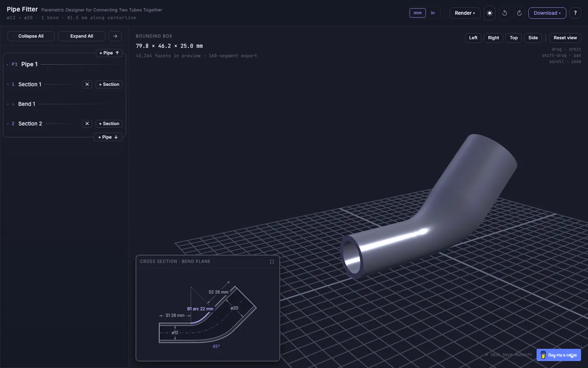Image resolution: width=588 pixels, height=368 pixels.
Task: Switch to the Left view
Action: coord(473,38)
